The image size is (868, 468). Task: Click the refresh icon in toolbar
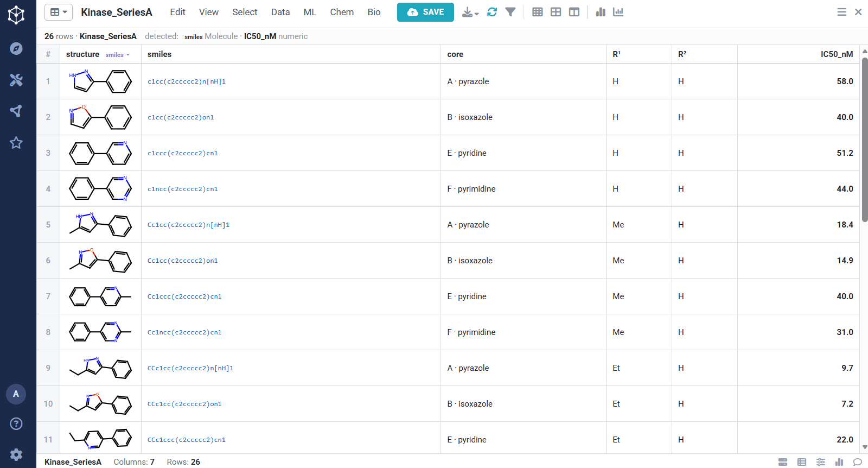[x=492, y=12]
